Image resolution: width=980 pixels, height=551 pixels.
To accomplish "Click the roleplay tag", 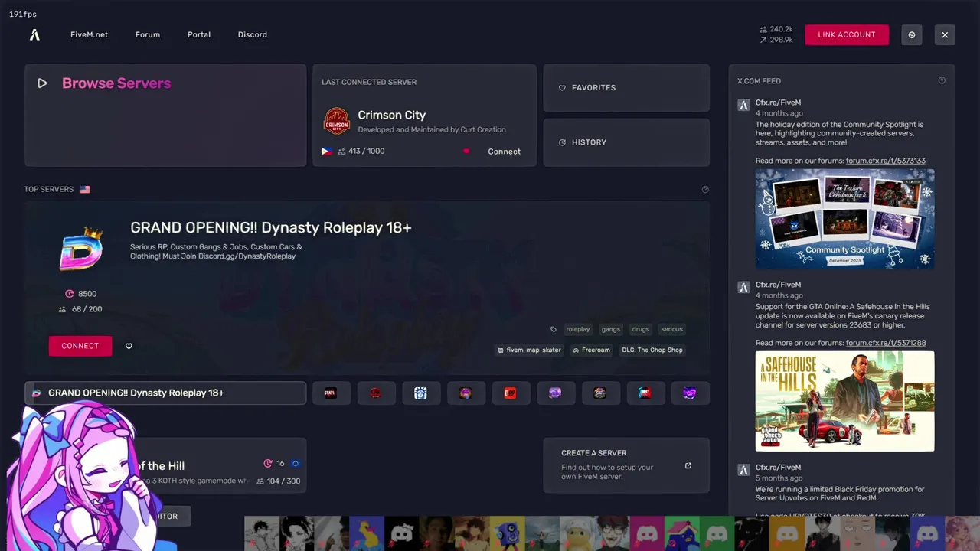I will click(x=578, y=329).
